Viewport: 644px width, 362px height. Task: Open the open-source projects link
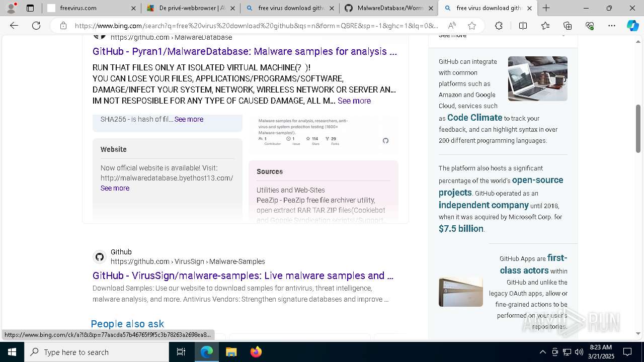point(501,186)
